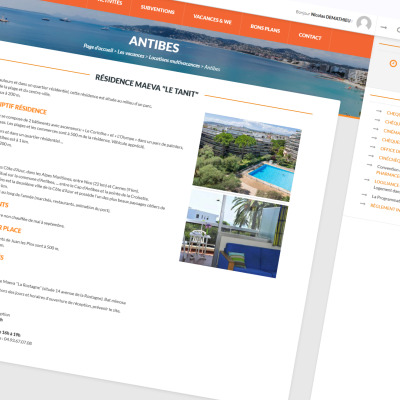
Task: Click the arrow bullet beside OFFICE DE
Action: click(x=373, y=147)
